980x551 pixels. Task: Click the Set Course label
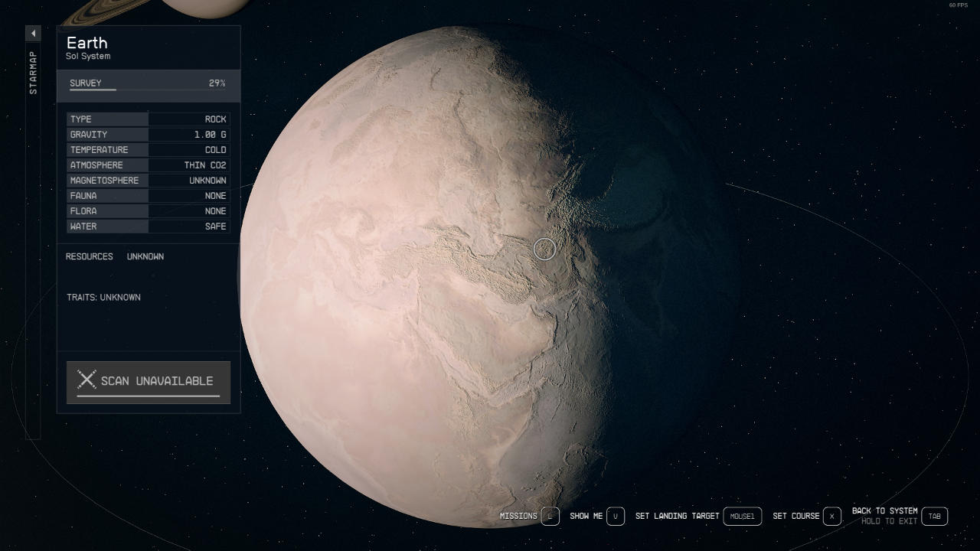[795, 517]
